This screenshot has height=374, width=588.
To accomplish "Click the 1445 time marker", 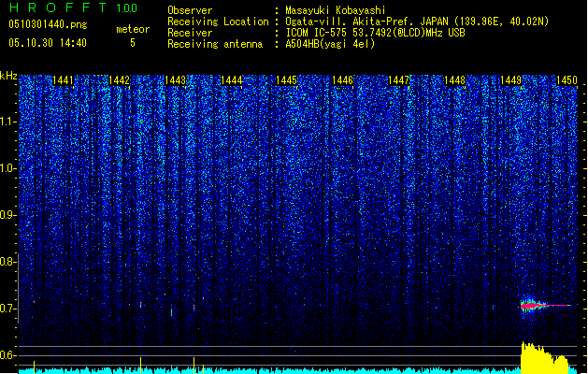I will [x=286, y=80].
